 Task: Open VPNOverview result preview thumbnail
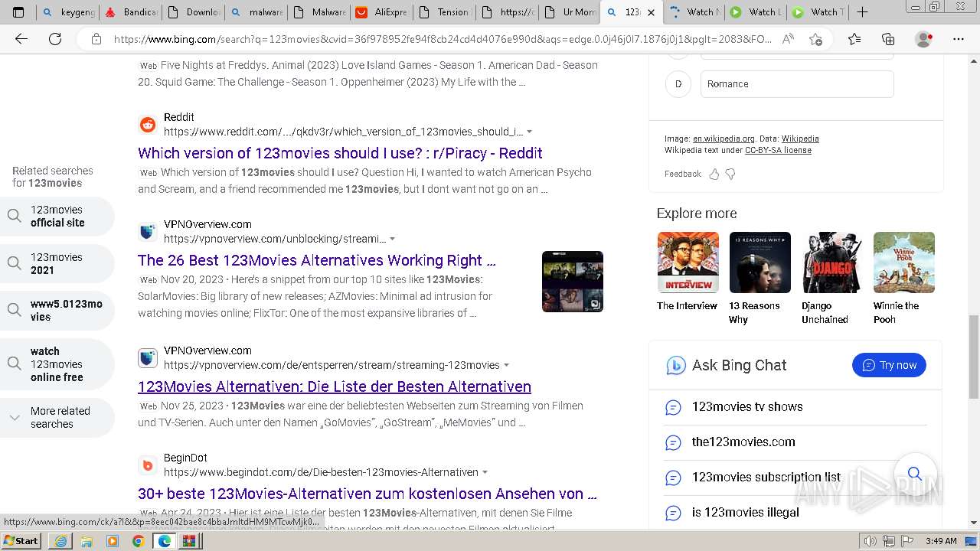point(573,282)
